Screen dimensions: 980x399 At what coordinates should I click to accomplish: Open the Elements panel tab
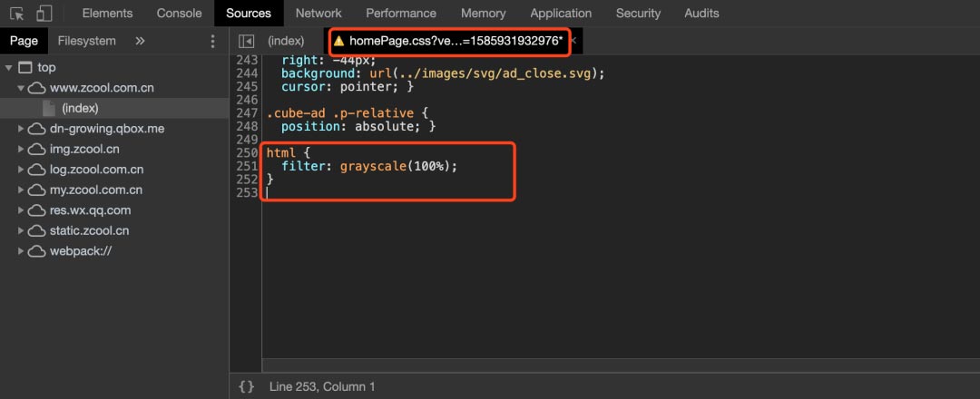pos(107,13)
